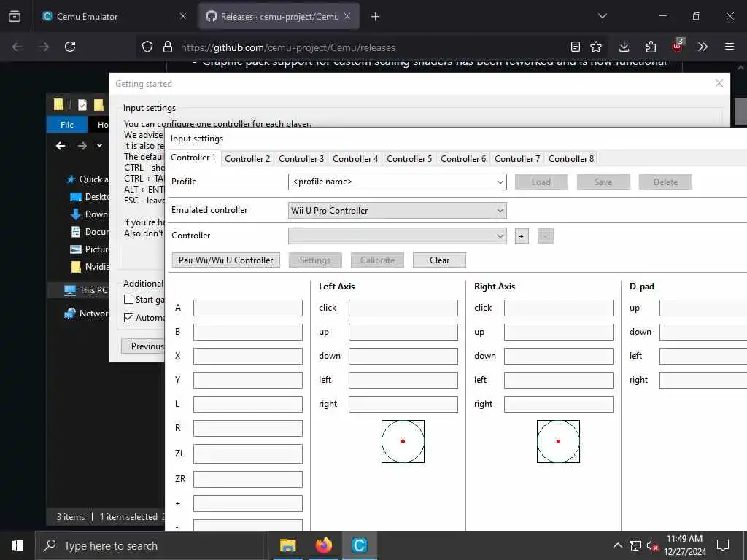
Task: Bookmark this page with the star icon
Action: tap(596, 47)
